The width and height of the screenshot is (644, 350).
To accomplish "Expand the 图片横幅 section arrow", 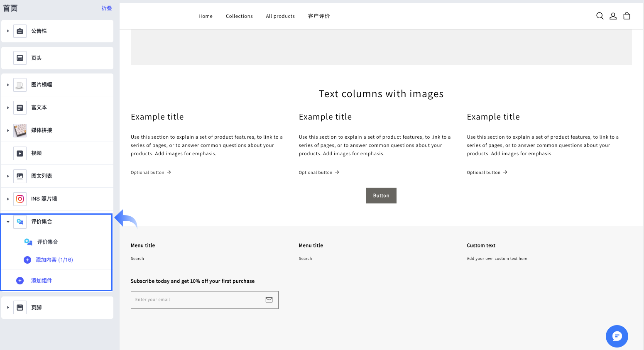I will [8, 85].
